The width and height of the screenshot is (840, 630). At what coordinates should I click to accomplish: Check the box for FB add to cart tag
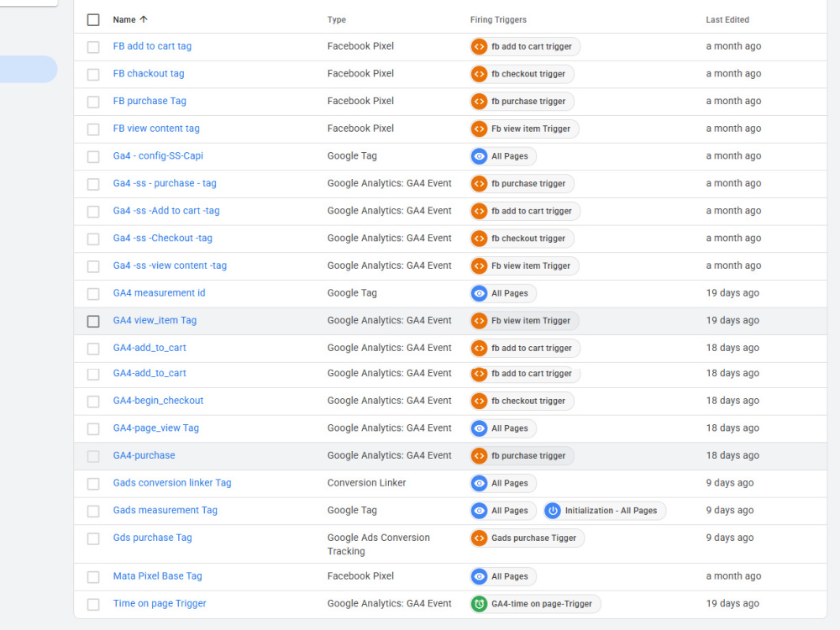[93, 46]
